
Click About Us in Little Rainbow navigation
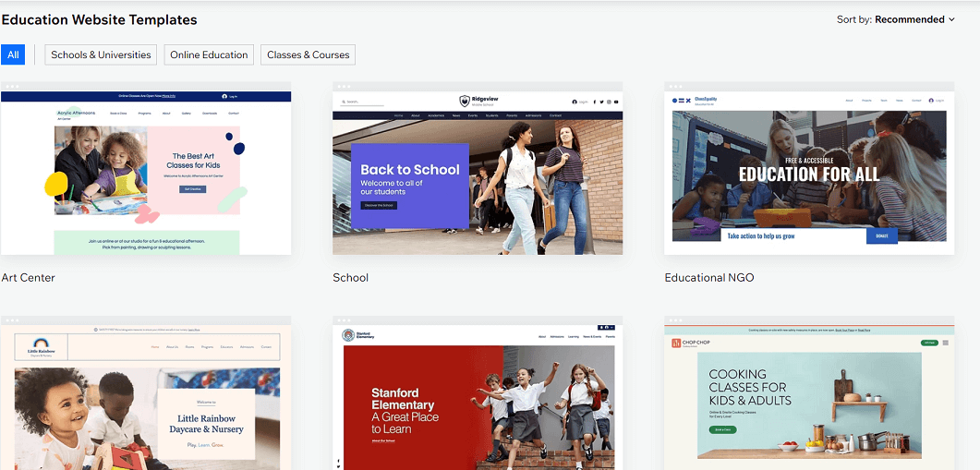(x=172, y=346)
